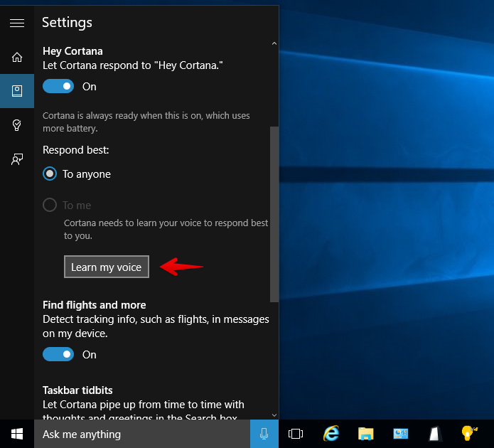Click the Learn my voice button
The image size is (494, 448).
107,267
